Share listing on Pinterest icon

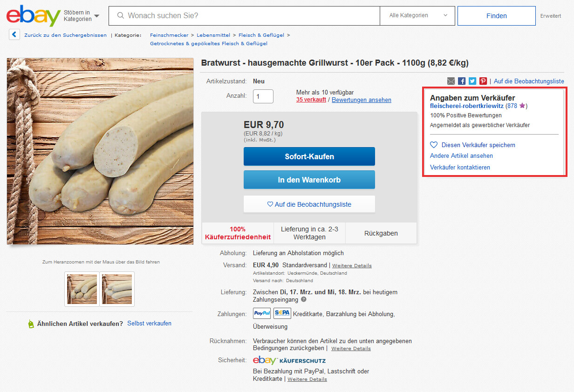pos(483,81)
